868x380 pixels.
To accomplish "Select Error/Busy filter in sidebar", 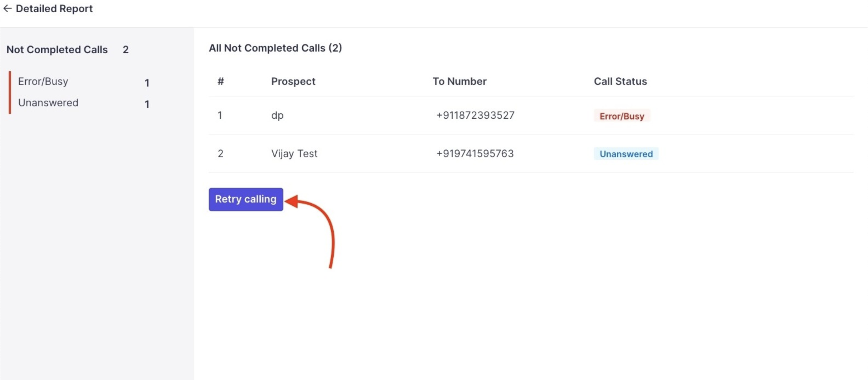I will [43, 82].
